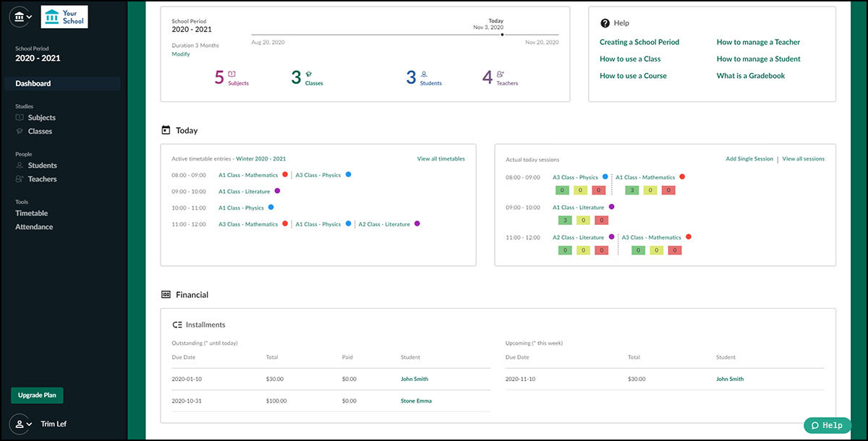
Task: Open the What is a Gradebook link
Action: click(x=751, y=76)
